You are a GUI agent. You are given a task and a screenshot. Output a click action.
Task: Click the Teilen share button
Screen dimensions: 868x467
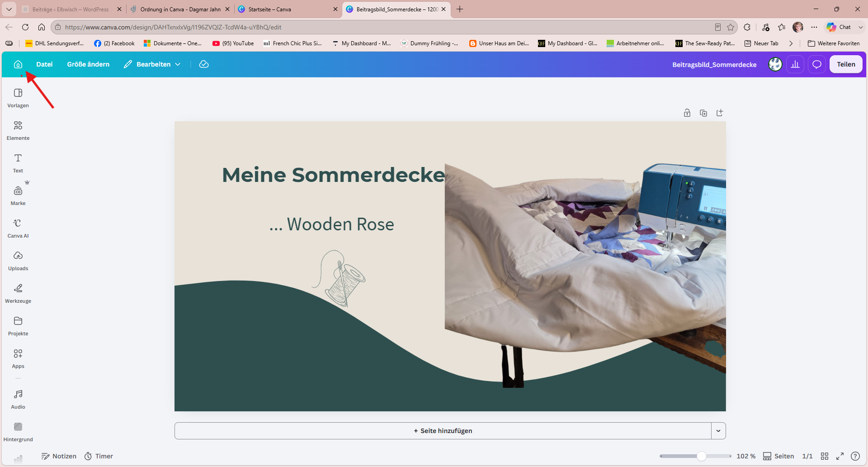pos(846,64)
